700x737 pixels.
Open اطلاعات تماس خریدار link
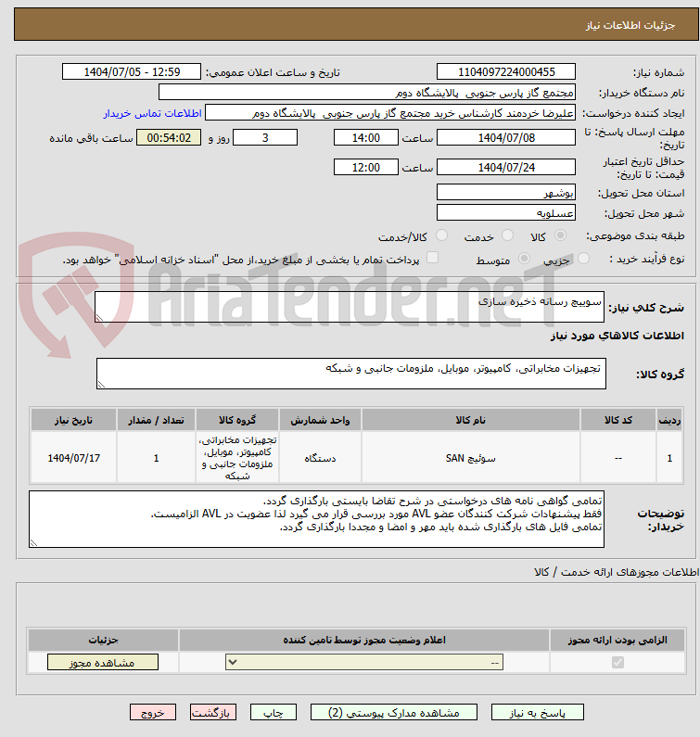(x=152, y=113)
